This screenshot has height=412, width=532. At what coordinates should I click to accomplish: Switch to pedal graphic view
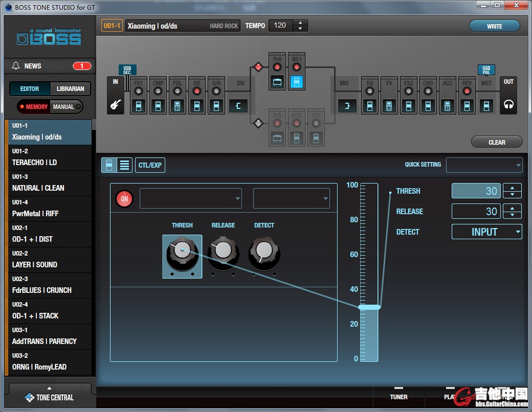pos(109,165)
